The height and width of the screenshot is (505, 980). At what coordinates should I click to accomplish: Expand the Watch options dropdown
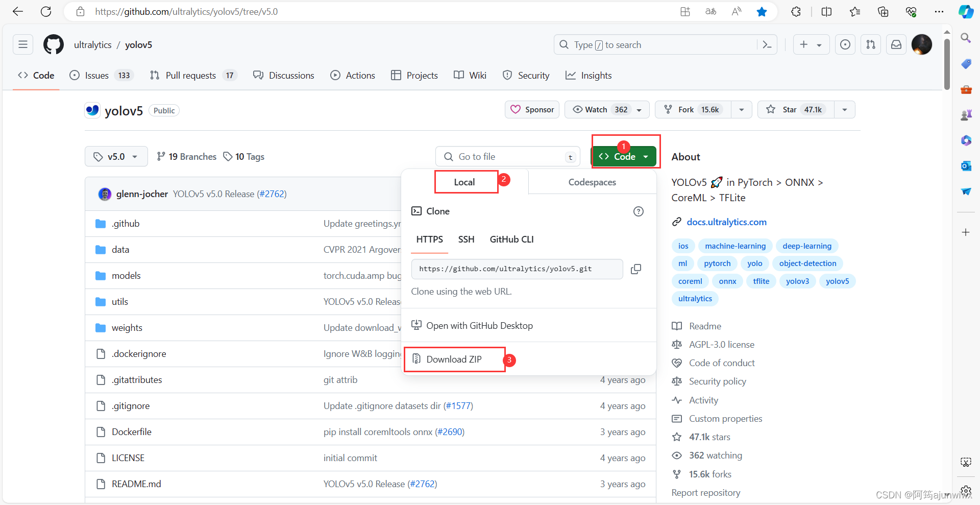[x=639, y=110]
